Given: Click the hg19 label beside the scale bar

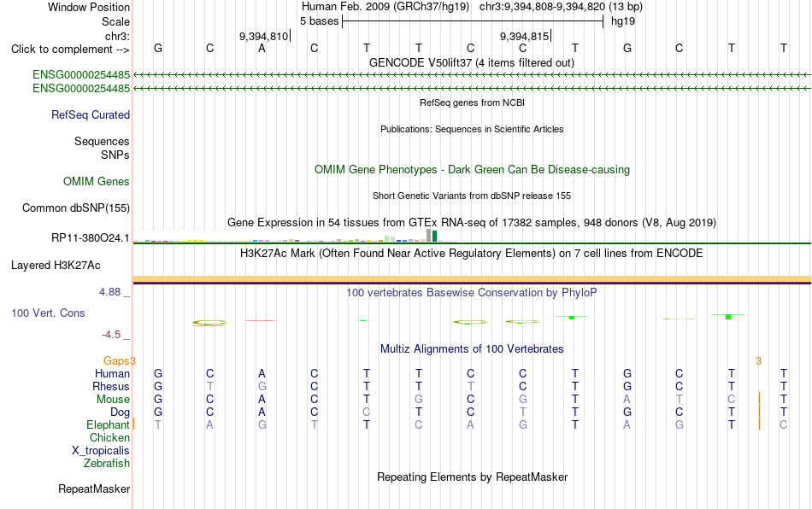Looking at the screenshot, I should pos(623,21).
